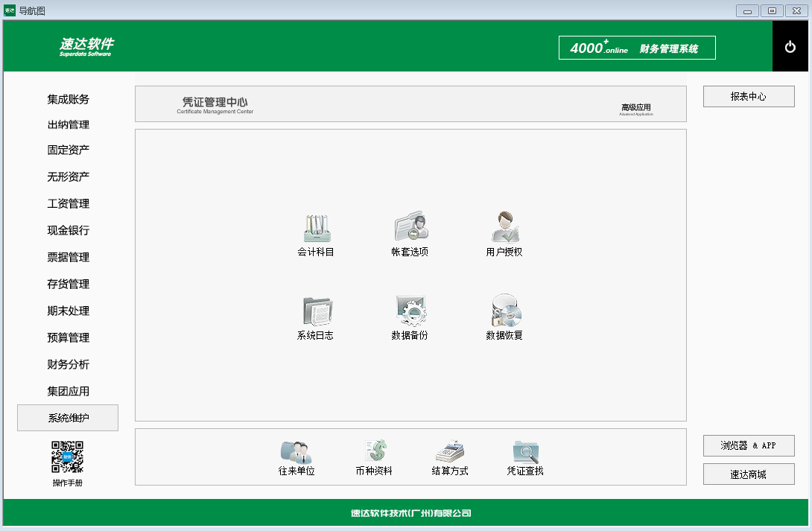The image size is (812, 531).
Task: Open 用户授权 (User Authorization)
Action: pyautogui.click(x=504, y=235)
